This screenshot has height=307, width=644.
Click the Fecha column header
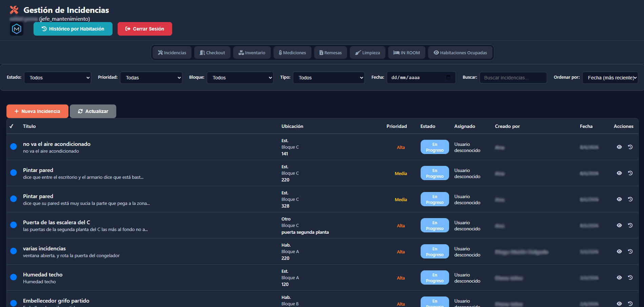pos(586,126)
